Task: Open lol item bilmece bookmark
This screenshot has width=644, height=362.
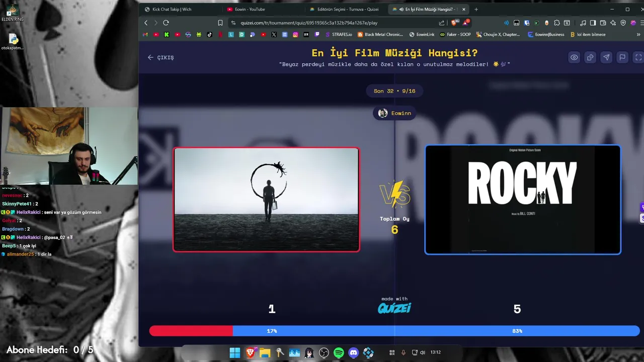Action: (x=588, y=35)
